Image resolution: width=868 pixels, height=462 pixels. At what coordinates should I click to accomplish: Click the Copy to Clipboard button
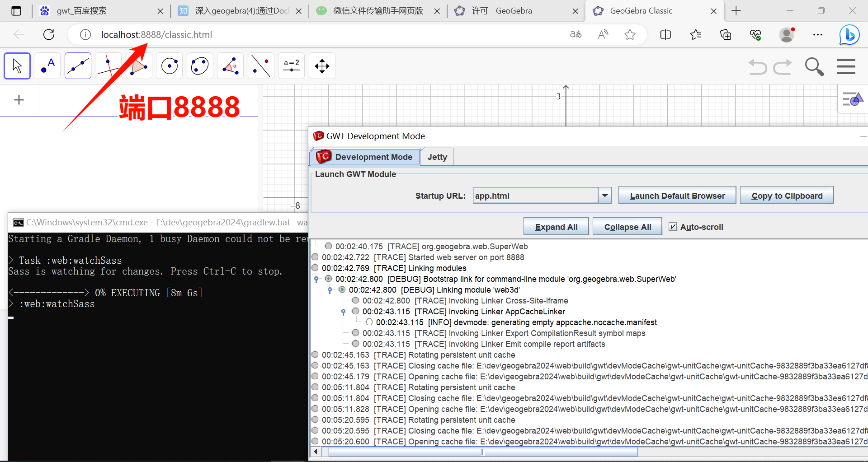(787, 196)
